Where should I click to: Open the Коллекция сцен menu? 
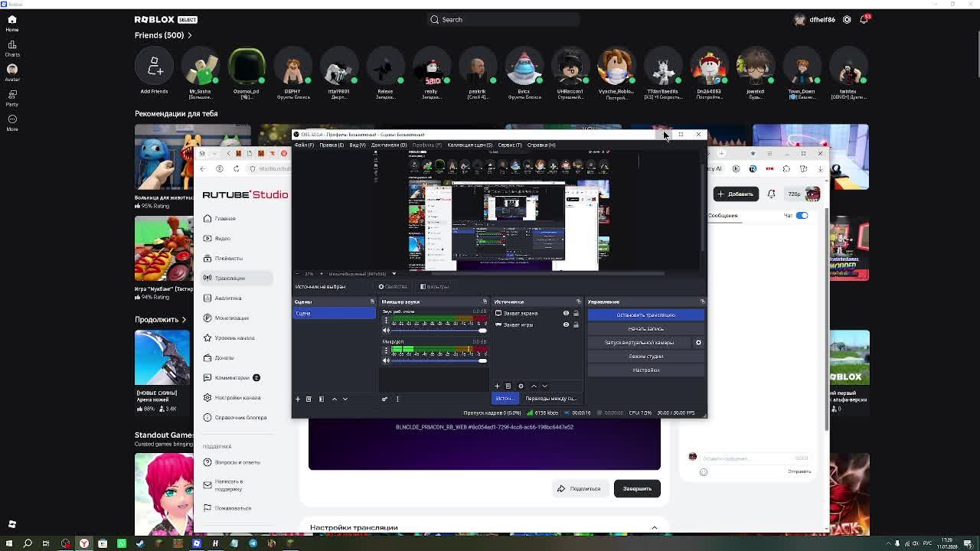click(469, 145)
